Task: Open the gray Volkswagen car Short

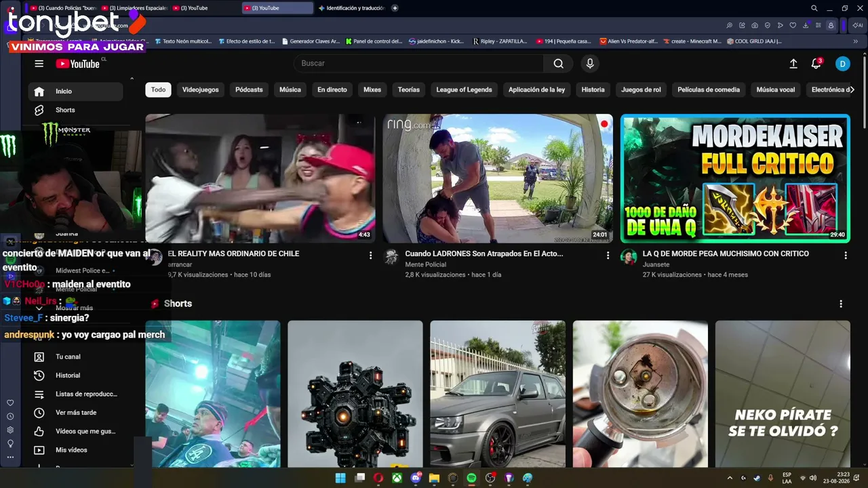Action: tap(498, 394)
